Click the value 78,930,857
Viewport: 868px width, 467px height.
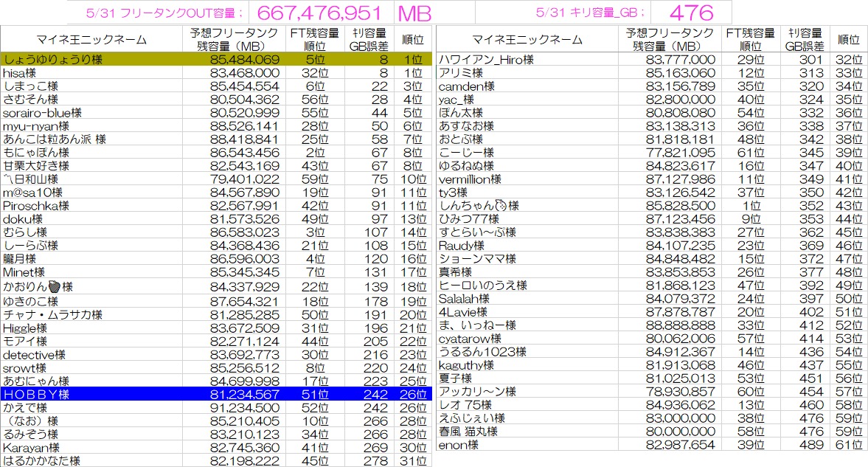681,392
